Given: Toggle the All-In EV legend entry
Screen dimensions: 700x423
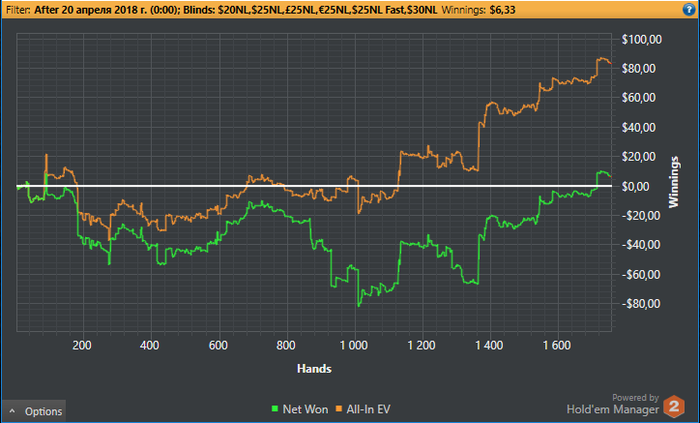Looking at the screenshot, I should [x=363, y=409].
